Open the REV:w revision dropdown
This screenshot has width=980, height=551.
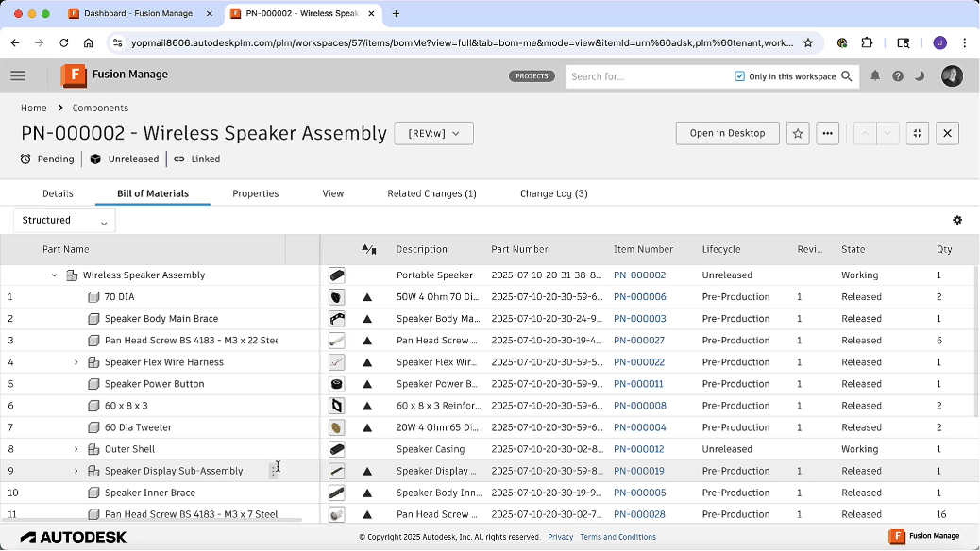[x=433, y=133]
